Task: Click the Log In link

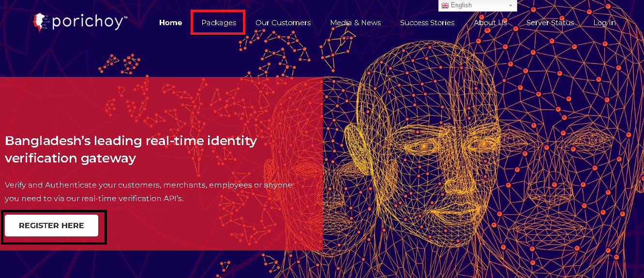Action: click(x=604, y=23)
